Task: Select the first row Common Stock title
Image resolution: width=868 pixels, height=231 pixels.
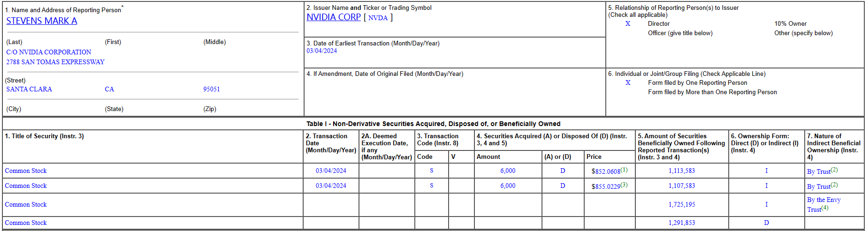Action: coord(26,171)
